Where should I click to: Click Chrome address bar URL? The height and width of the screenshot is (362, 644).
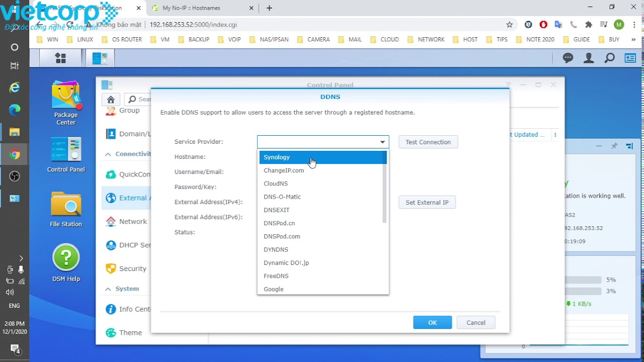tap(193, 24)
